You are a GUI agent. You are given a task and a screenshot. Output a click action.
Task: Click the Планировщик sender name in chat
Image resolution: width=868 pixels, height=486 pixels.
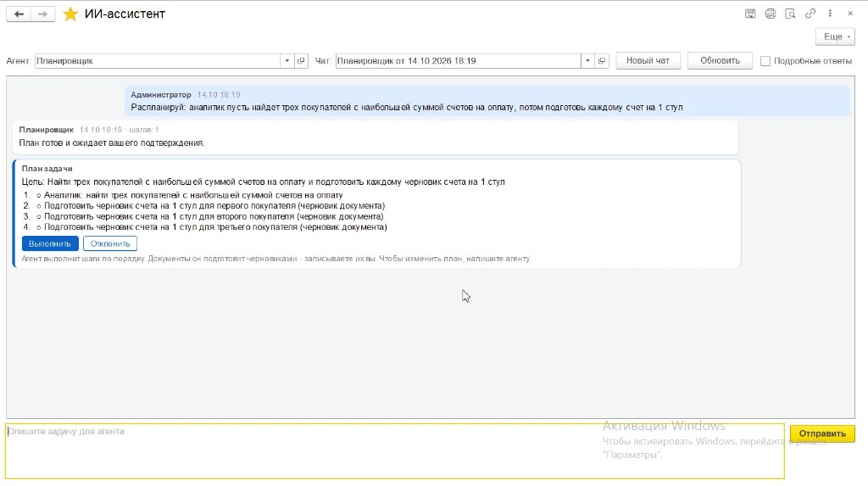tap(46, 130)
